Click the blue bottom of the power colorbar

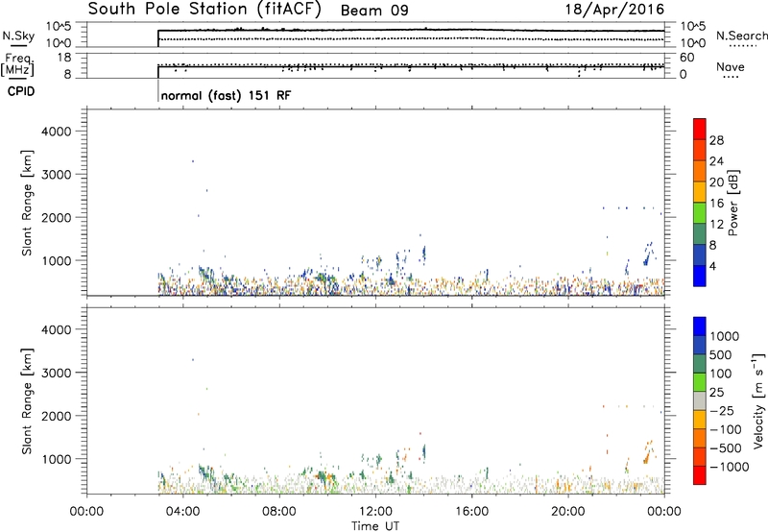[x=700, y=276]
